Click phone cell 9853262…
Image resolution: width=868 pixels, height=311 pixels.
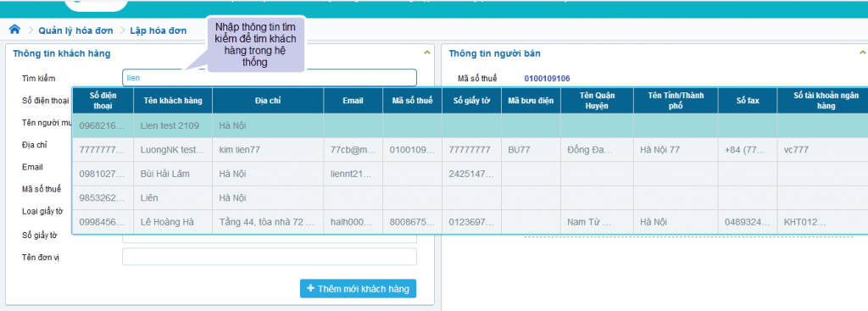point(103,197)
